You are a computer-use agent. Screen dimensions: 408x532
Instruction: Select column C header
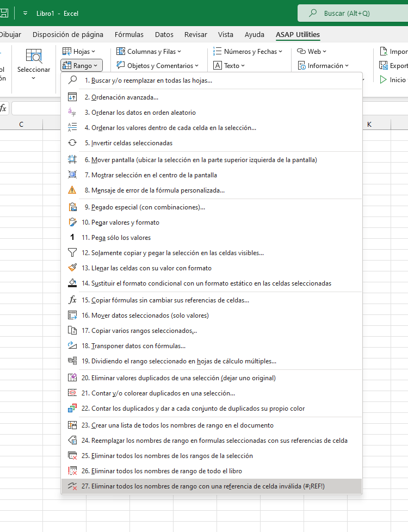(21, 124)
